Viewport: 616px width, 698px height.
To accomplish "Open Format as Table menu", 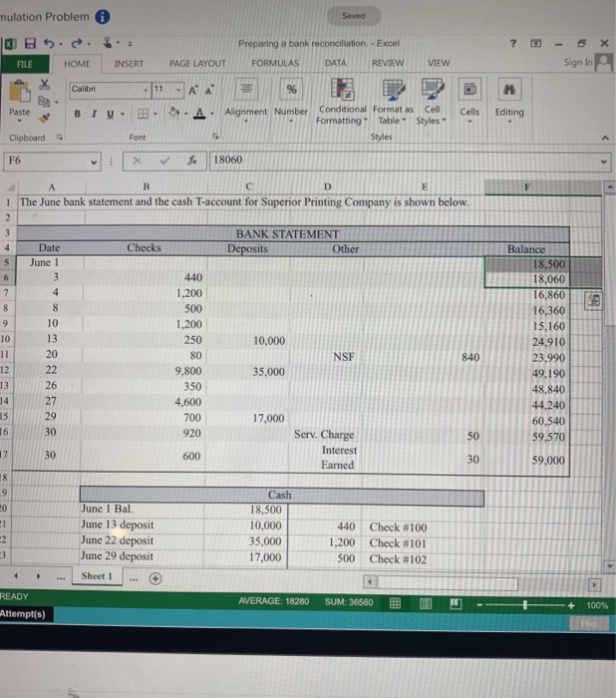I will point(393,102).
